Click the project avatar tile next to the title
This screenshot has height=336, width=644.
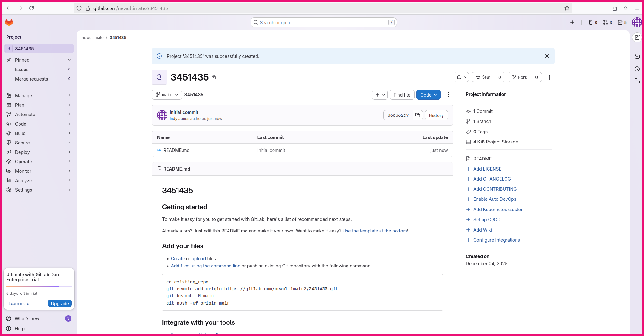pos(159,77)
